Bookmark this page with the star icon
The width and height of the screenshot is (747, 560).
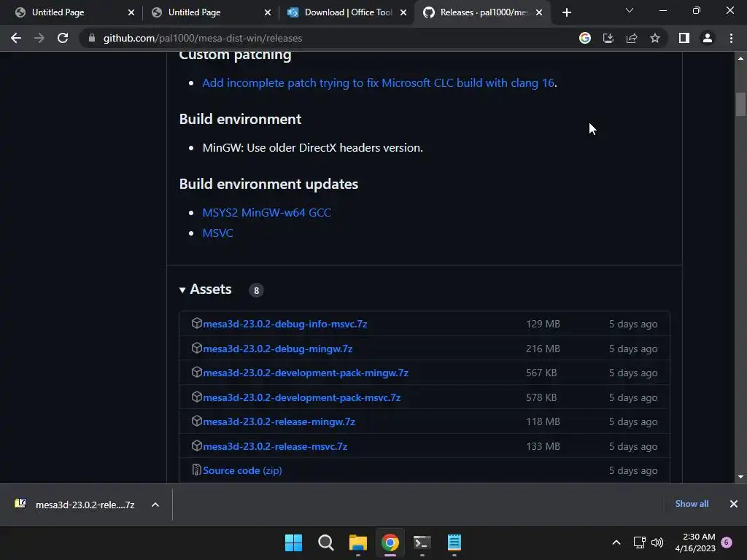point(655,38)
